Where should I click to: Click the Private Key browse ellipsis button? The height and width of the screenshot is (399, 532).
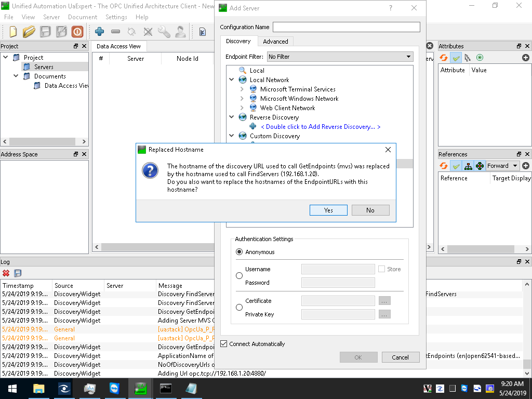[x=384, y=314]
